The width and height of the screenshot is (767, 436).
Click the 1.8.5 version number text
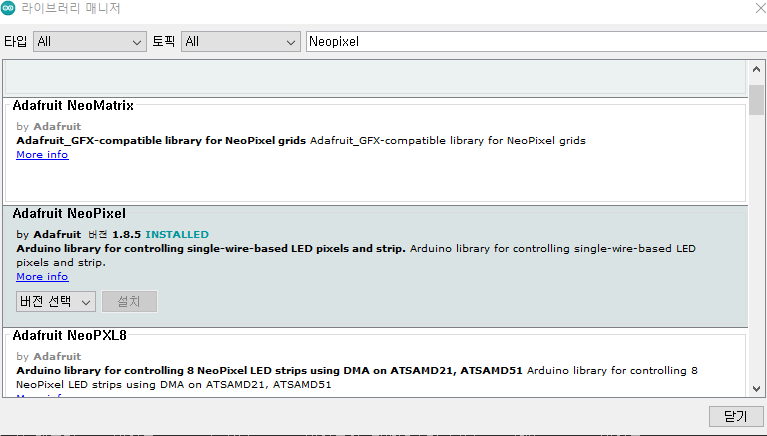coord(126,234)
